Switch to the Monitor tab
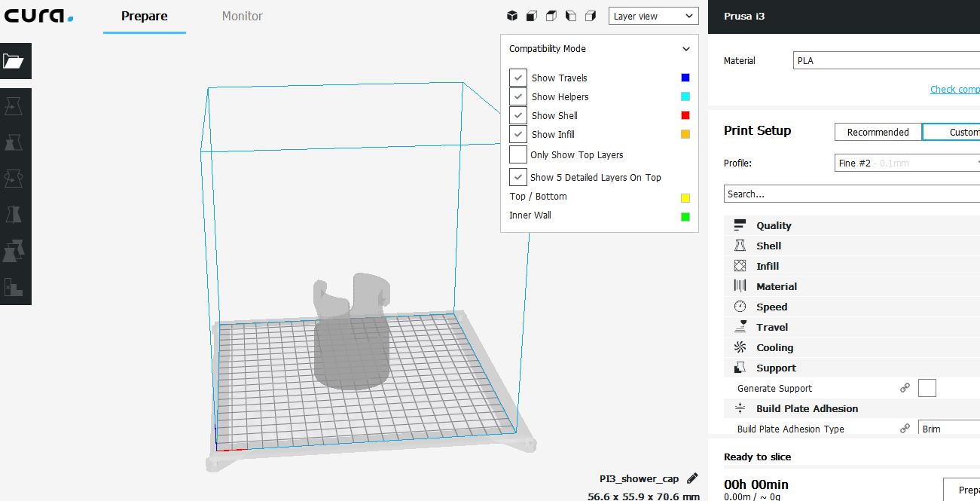980x501 pixels. point(242,16)
